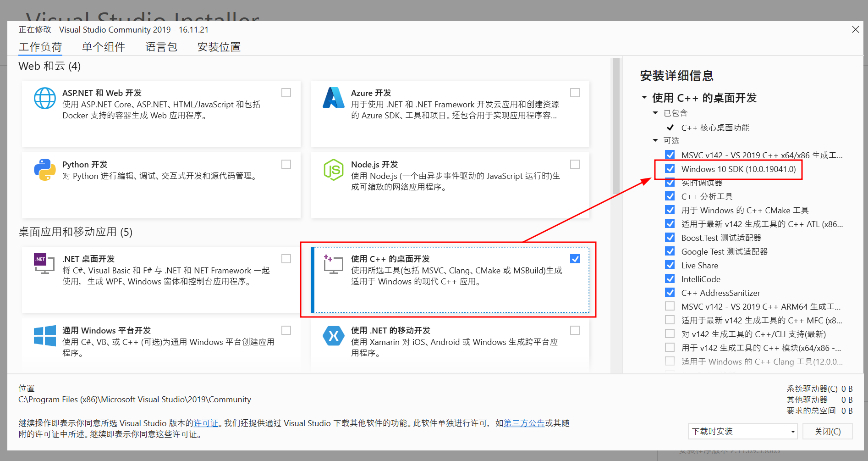Toggle the v142 C++ ATL component checkbox
The image size is (868, 461).
coord(670,224)
